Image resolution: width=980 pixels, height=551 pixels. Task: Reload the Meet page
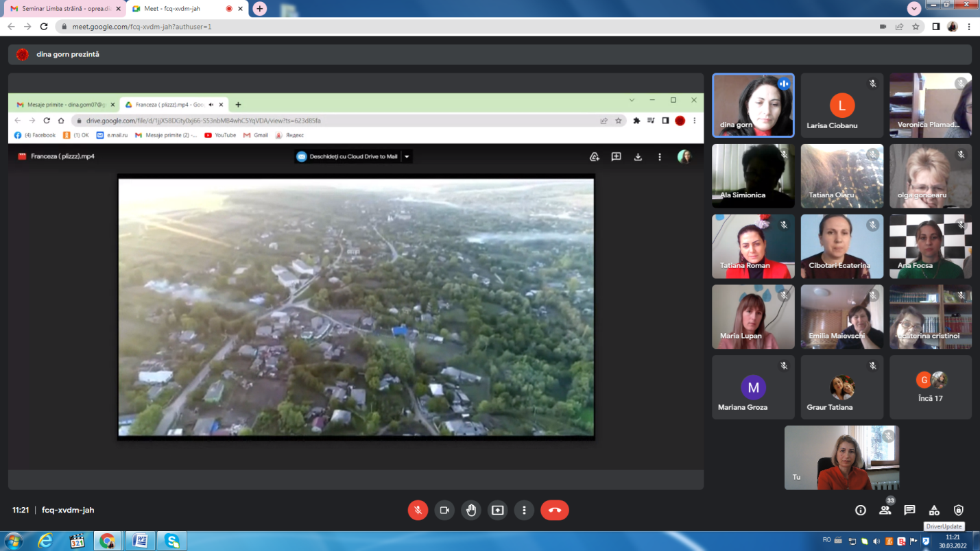pos(44,27)
